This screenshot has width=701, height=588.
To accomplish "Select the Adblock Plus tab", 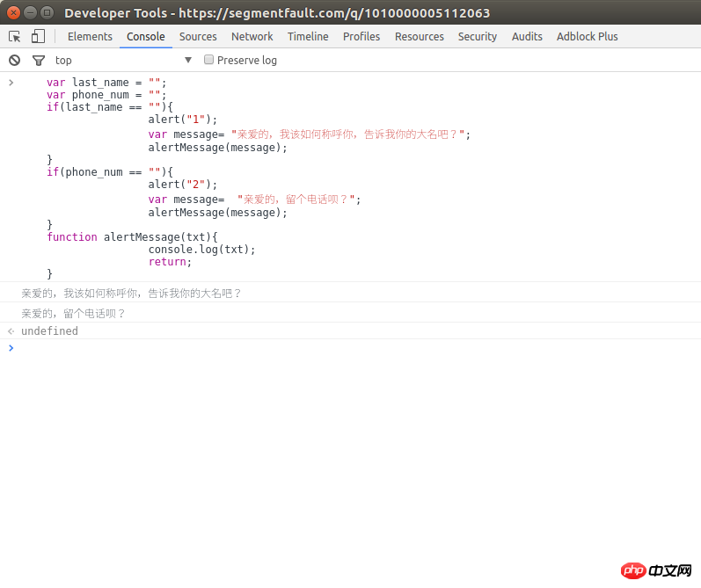I will click(x=587, y=36).
